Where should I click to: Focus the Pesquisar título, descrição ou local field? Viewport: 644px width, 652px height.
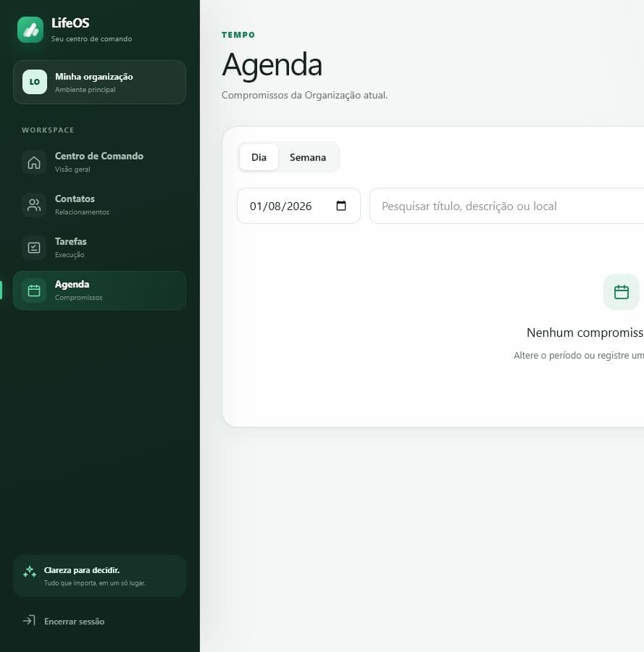point(506,206)
